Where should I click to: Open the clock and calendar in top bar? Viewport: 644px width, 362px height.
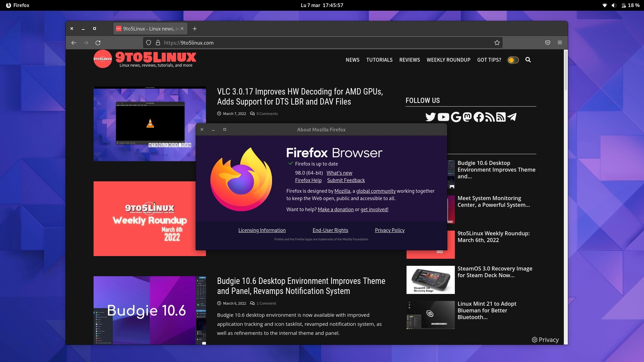pos(322,5)
